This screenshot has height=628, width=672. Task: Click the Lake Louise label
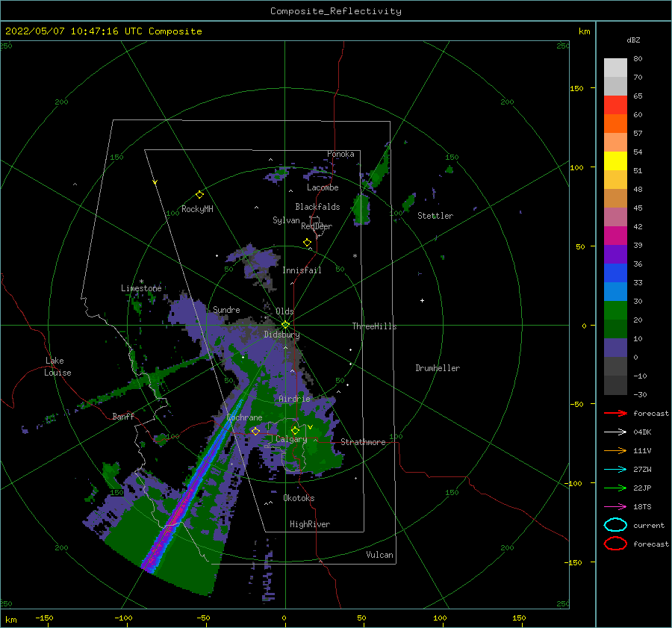click(x=57, y=367)
